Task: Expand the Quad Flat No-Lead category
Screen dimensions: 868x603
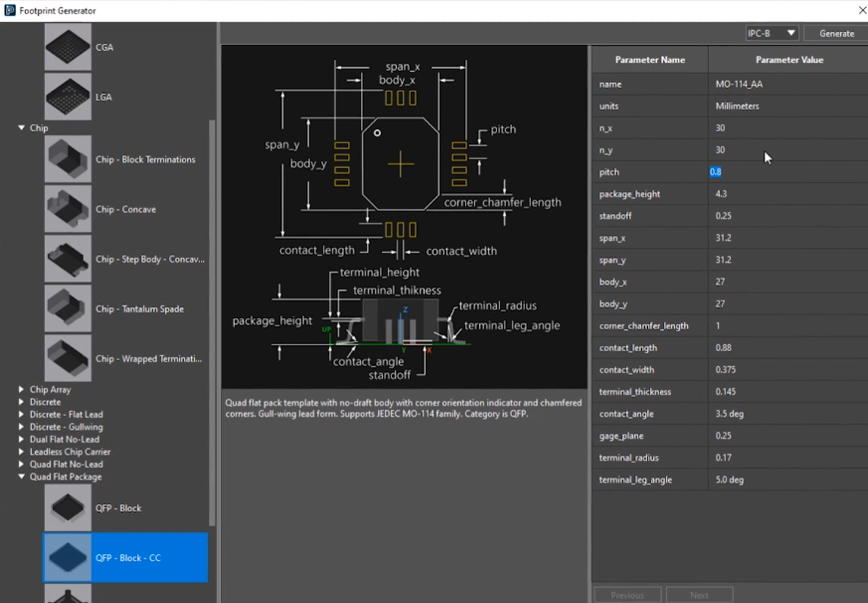Action: (22, 465)
